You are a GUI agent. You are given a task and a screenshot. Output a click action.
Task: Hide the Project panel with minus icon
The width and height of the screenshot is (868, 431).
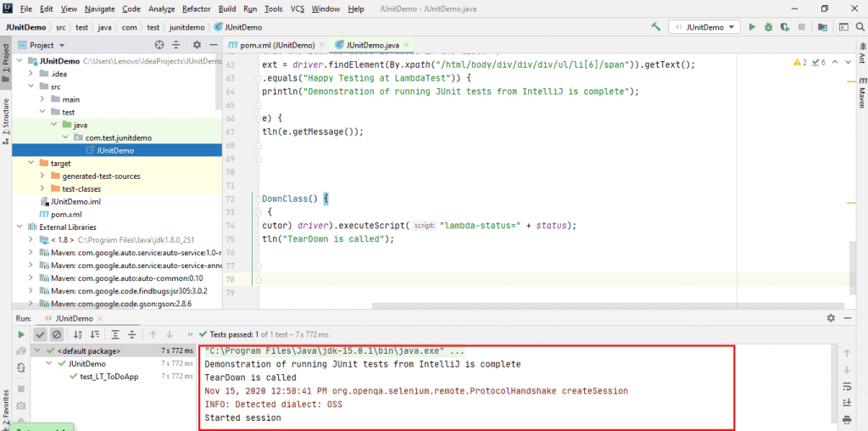[213, 45]
